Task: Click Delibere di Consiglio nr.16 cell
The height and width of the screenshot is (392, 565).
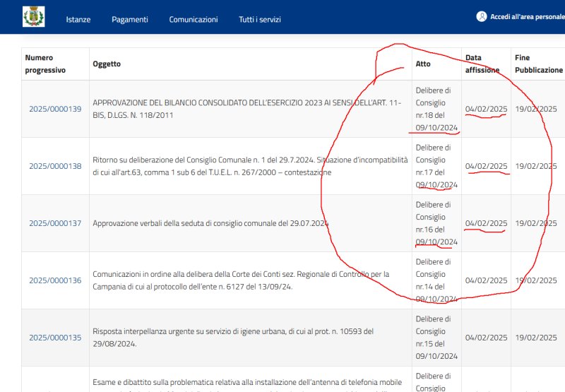Action: [x=436, y=223]
